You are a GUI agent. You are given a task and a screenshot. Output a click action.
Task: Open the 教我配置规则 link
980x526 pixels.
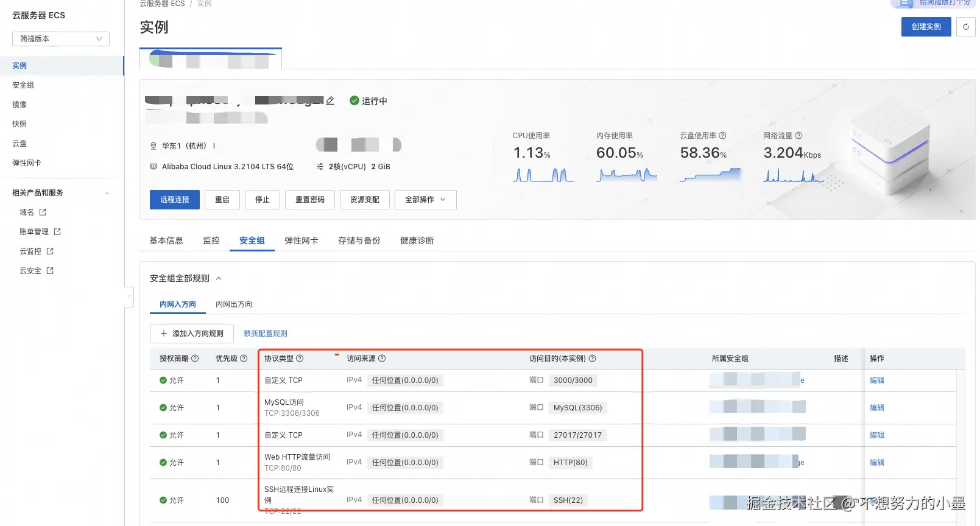pyautogui.click(x=266, y=334)
